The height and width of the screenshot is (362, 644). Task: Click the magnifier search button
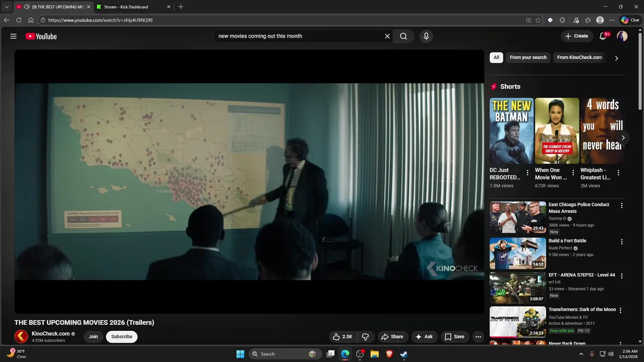pyautogui.click(x=404, y=36)
